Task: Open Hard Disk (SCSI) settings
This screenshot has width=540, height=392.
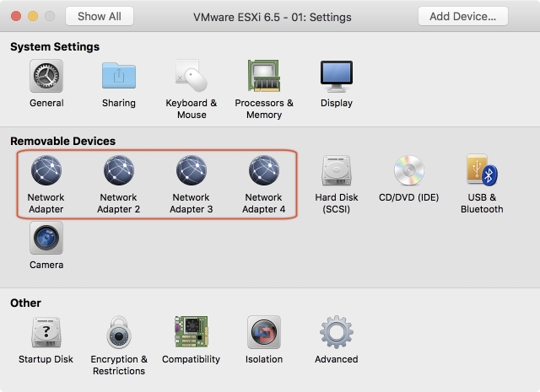Action: (x=337, y=172)
